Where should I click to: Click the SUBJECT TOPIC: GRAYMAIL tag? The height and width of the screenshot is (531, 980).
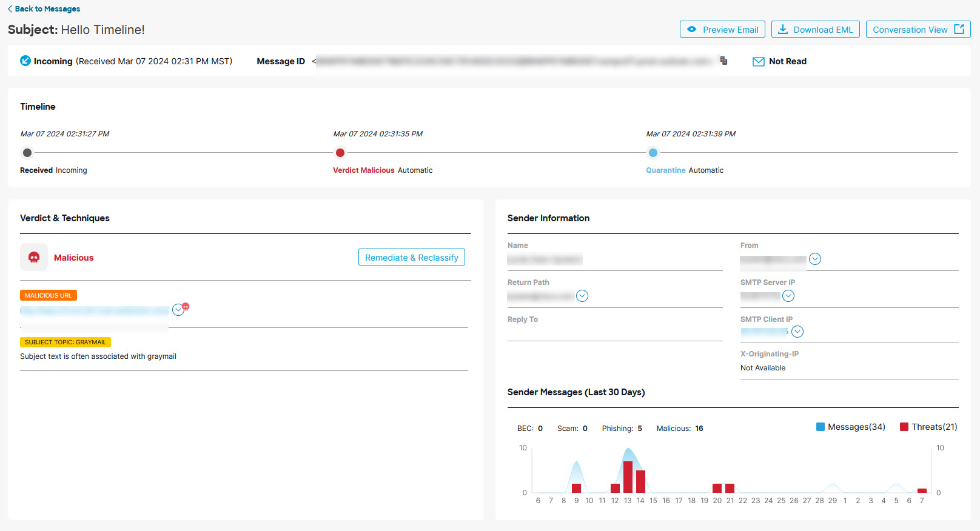pos(65,342)
